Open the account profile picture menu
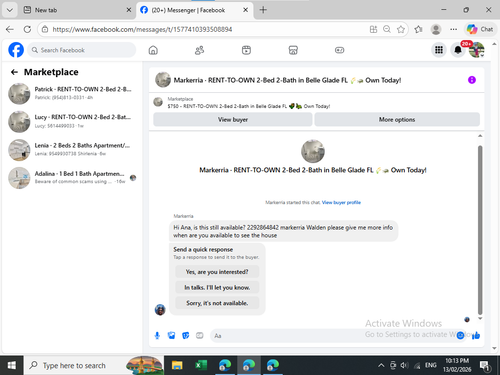500x375 pixels. click(477, 50)
